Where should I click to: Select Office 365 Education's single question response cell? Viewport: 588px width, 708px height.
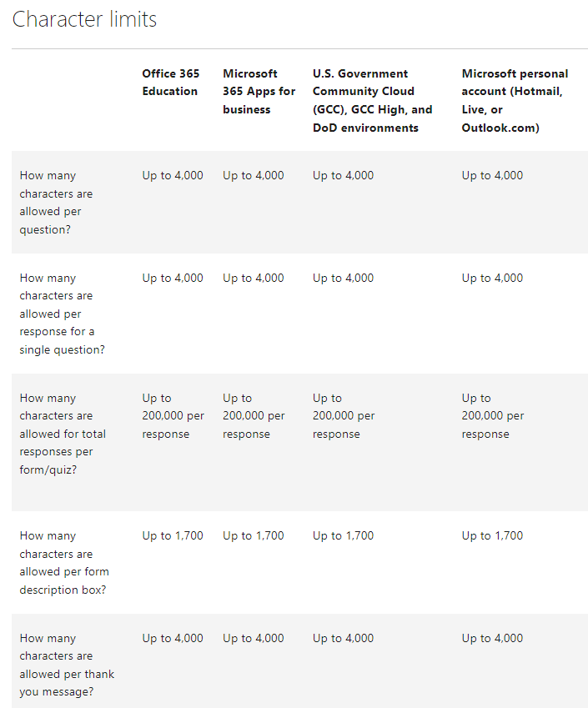[173, 279]
